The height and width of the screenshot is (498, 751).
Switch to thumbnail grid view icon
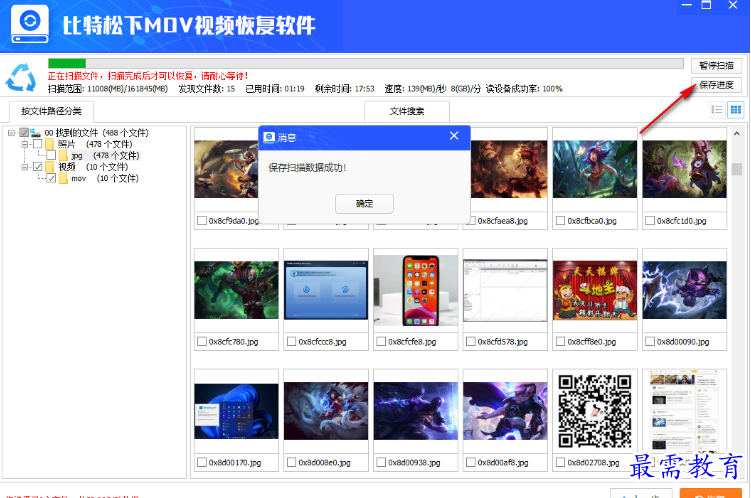735,109
